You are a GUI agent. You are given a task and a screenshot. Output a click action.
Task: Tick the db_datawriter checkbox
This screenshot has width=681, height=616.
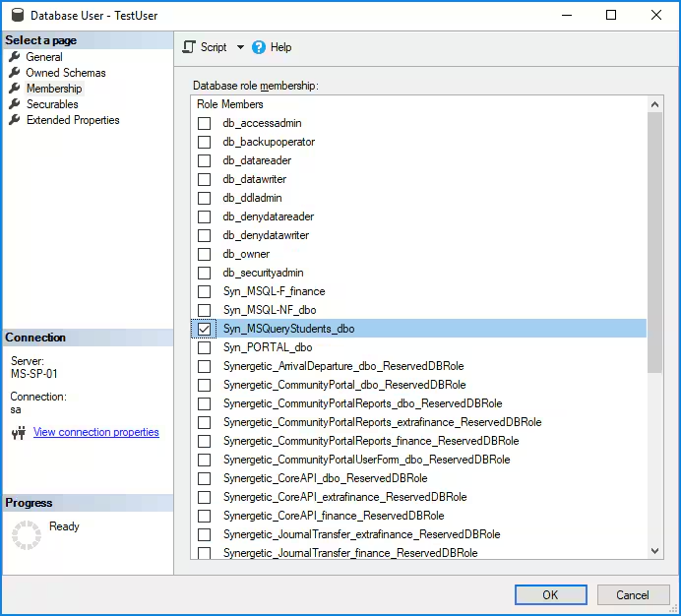[x=204, y=179]
